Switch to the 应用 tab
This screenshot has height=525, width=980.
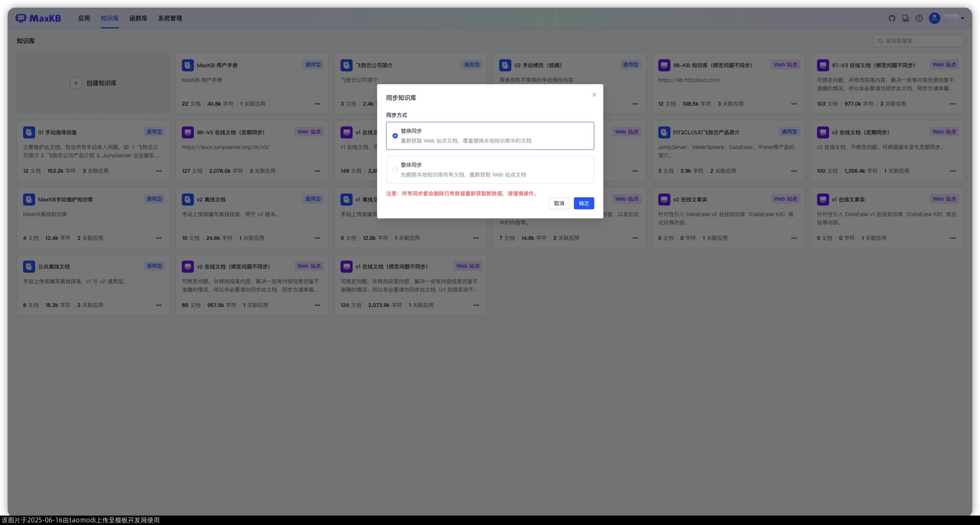click(84, 18)
